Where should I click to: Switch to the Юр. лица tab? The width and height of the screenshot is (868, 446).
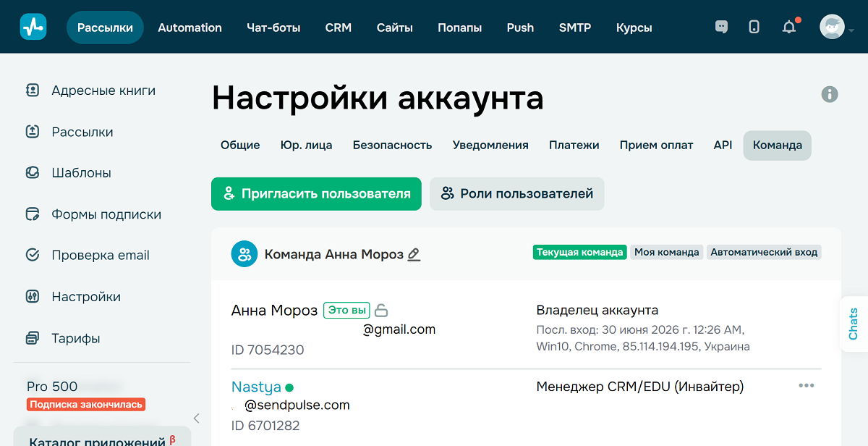306,145
